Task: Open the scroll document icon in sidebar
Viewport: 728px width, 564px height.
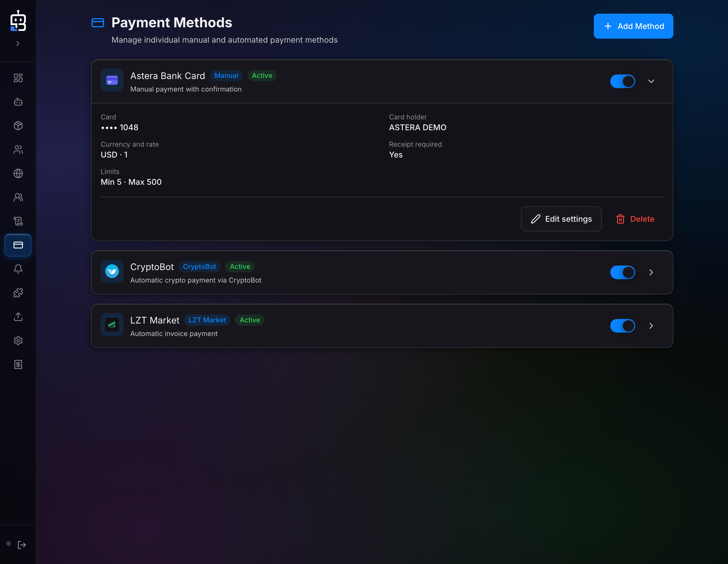Action: tap(18, 221)
